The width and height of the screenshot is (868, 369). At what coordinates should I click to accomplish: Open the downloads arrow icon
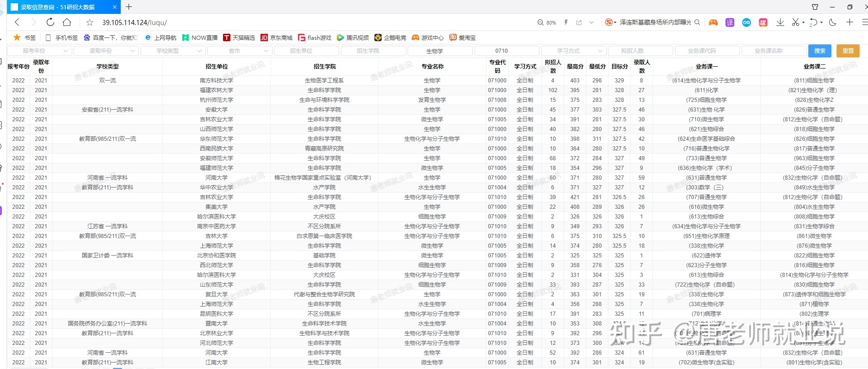[x=780, y=22]
